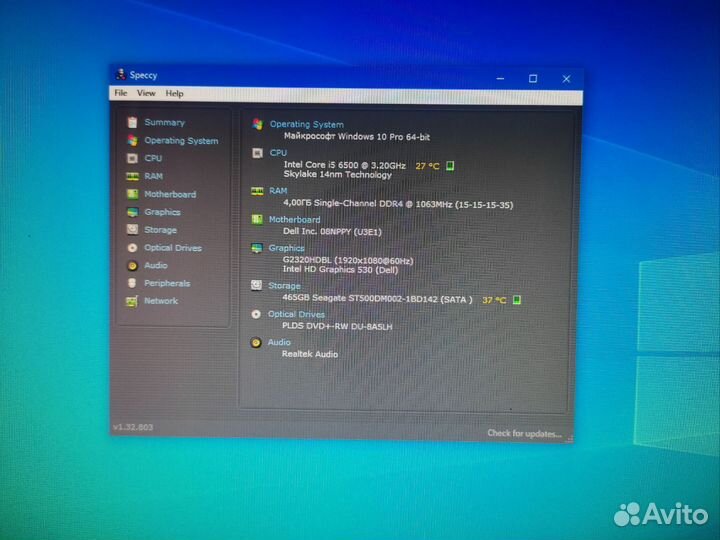Click the Network icon in sidebar

coord(132,301)
